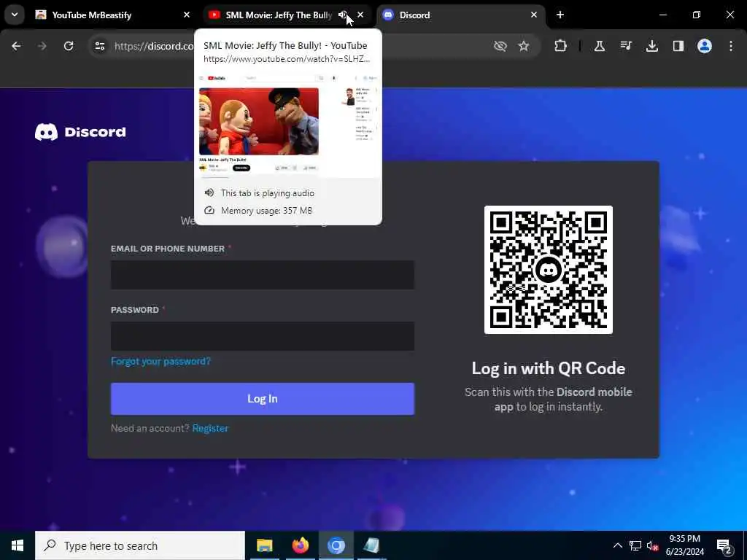Click the Password input field
This screenshot has height=560, width=747.
[263, 336]
